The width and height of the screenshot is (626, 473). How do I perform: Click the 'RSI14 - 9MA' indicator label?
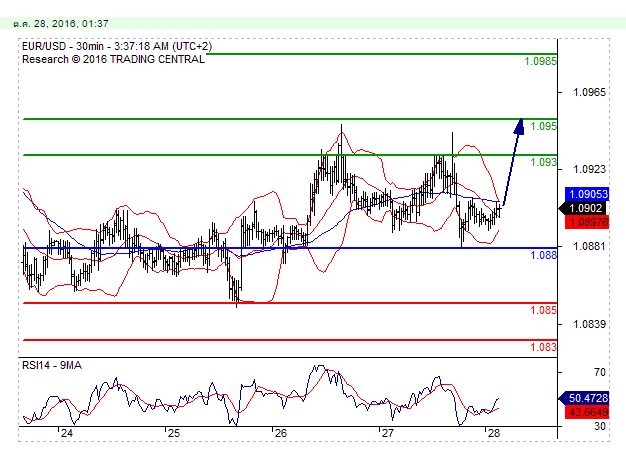point(52,365)
